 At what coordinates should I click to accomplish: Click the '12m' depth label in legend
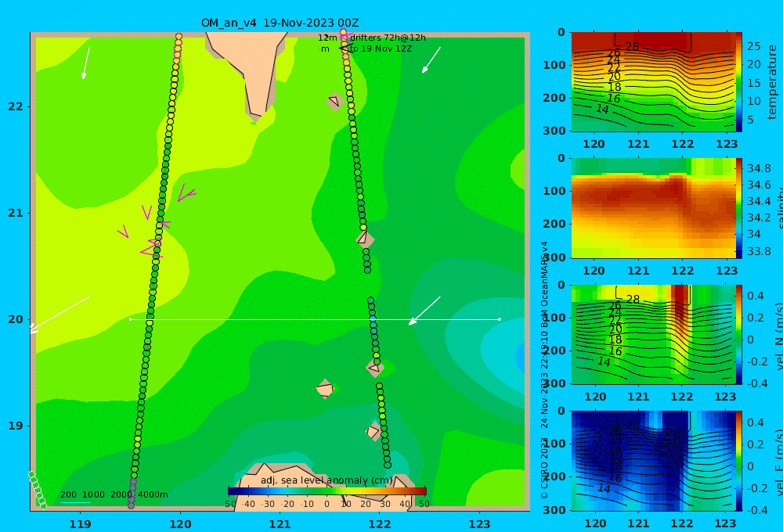pyautogui.click(x=327, y=38)
